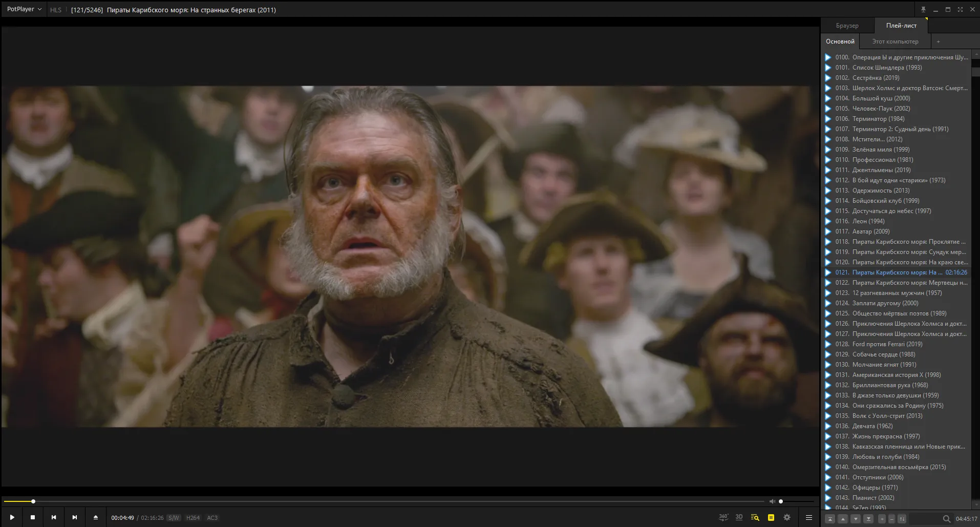Skip to the next playlist item
The image size is (980, 527).
75,518
